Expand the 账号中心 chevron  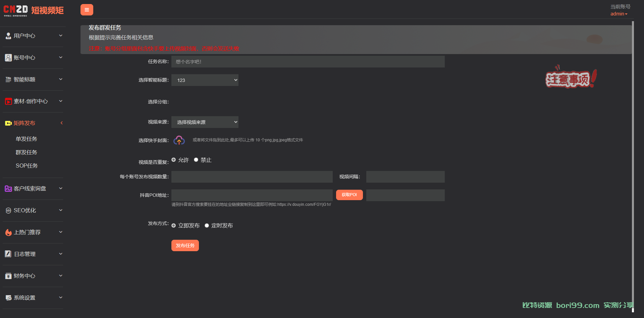tap(61, 57)
